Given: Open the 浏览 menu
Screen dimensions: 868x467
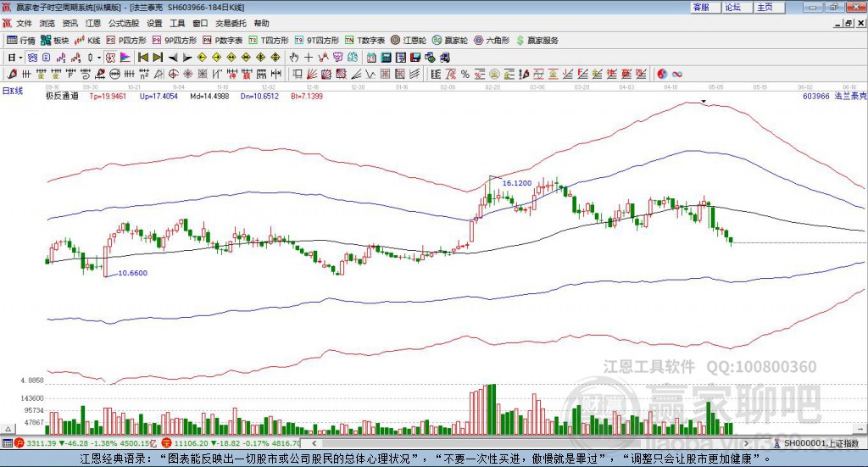Looking at the screenshot, I should coord(47,23).
